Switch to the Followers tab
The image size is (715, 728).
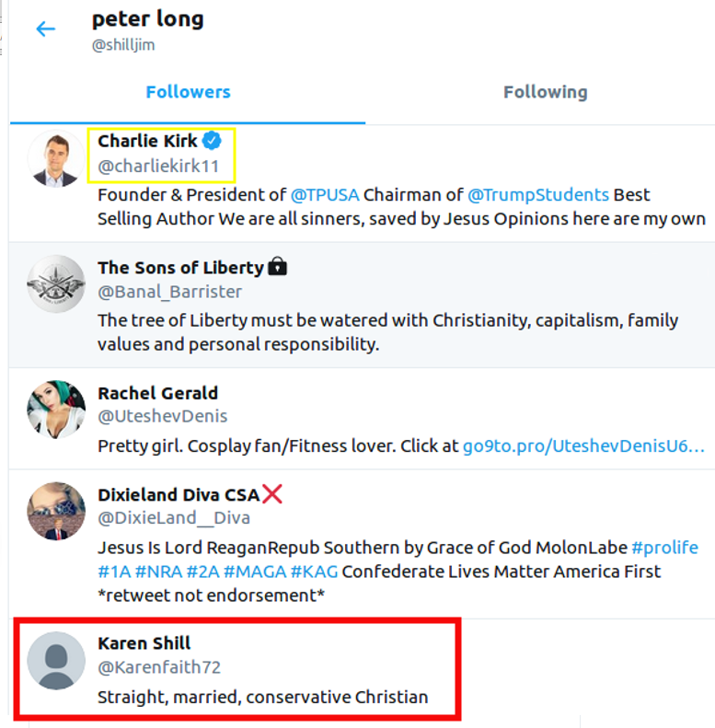pyautogui.click(x=188, y=92)
